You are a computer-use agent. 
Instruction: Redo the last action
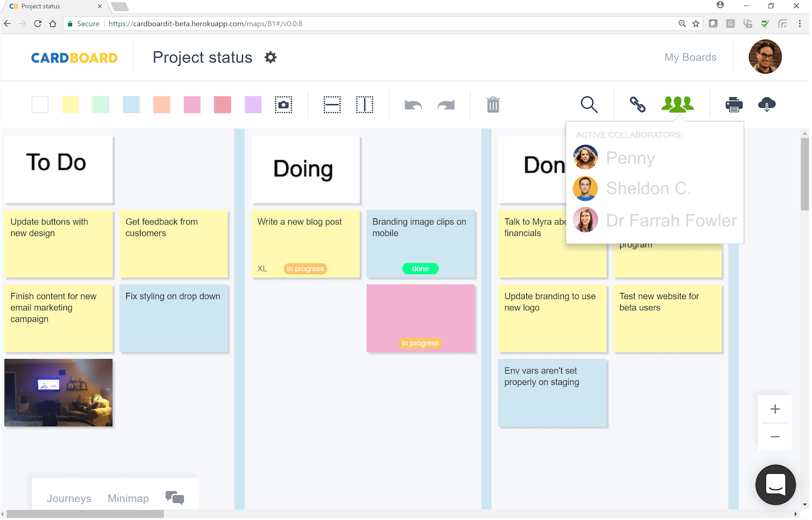click(x=446, y=105)
